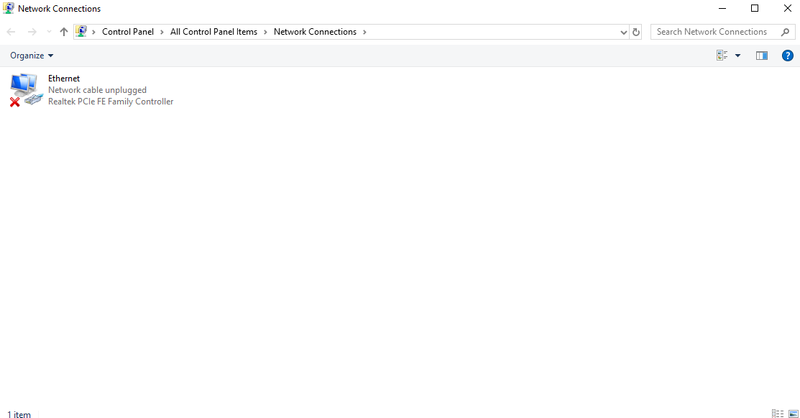Switch to details view in status bar
Image resolution: width=800 pixels, height=418 pixels.
(778, 414)
